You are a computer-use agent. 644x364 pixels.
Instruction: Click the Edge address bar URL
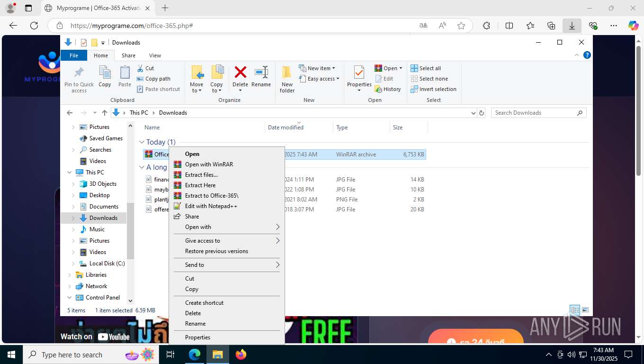[x=132, y=26]
